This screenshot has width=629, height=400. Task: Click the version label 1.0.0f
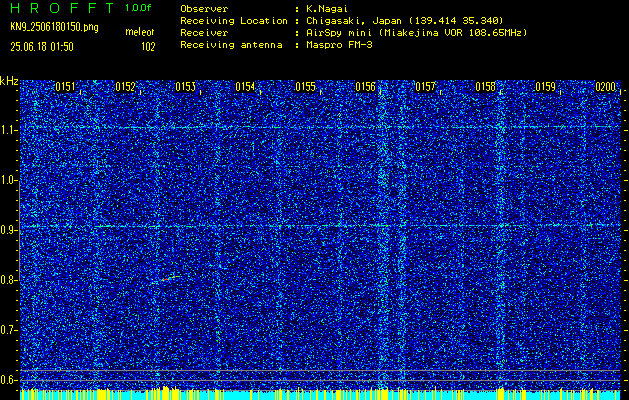[138, 8]
